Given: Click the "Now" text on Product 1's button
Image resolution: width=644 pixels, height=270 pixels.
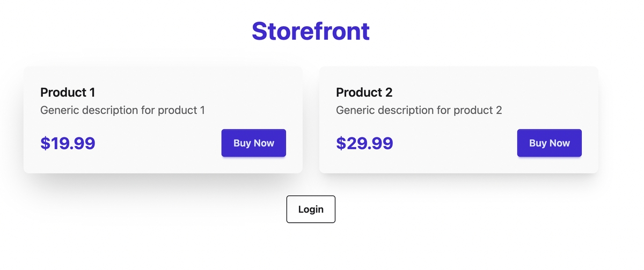Looking at the screenshot, I should click(x=264, y=143).
